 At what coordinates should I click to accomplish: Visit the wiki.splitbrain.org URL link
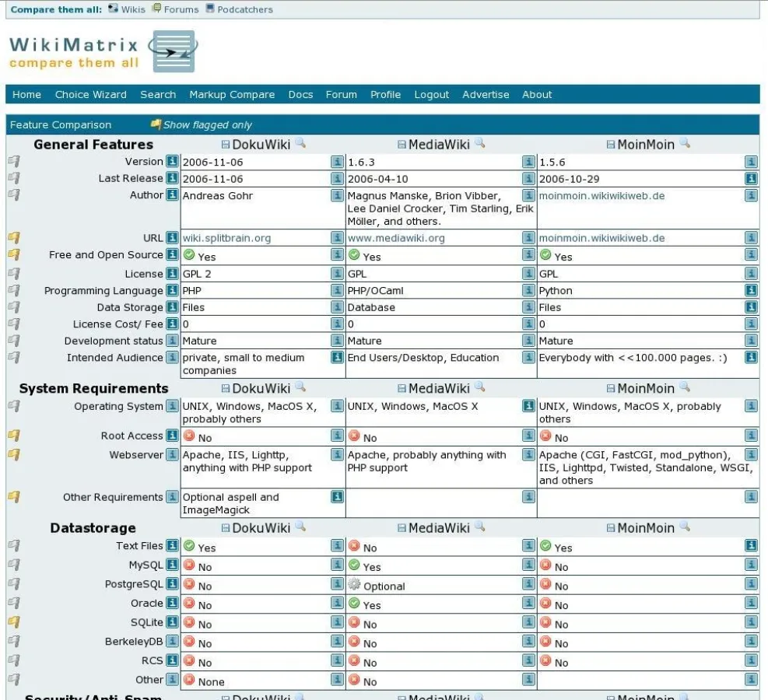click(x=226, y=238)
